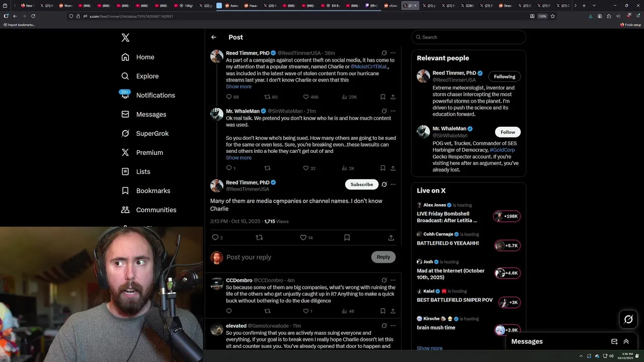Open more options on CCDombro's reply
Image resolution: width=644 pixels, height=362 pixels.
point(393,280)
